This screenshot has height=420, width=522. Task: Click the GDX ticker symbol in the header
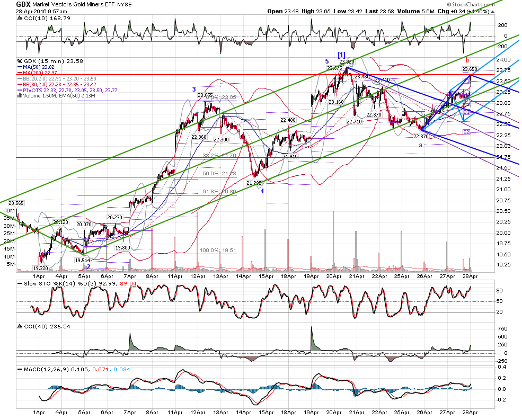[x=23, y=4]
